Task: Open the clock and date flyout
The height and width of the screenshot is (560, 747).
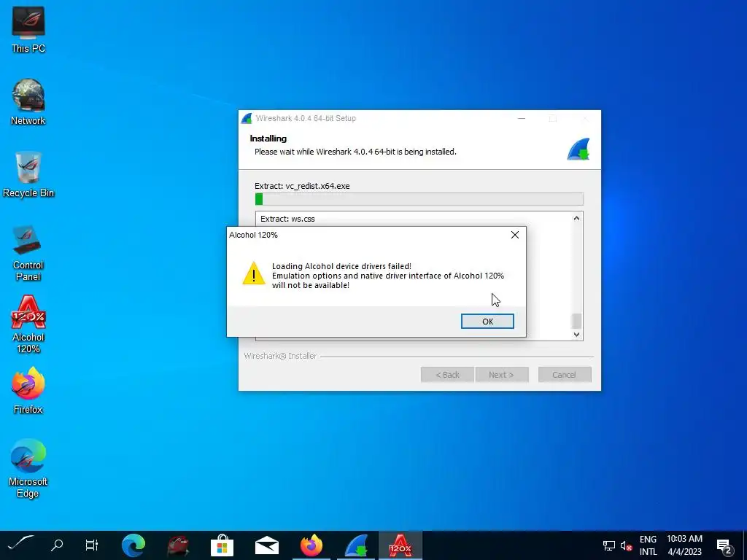Action: click(684, 545)
